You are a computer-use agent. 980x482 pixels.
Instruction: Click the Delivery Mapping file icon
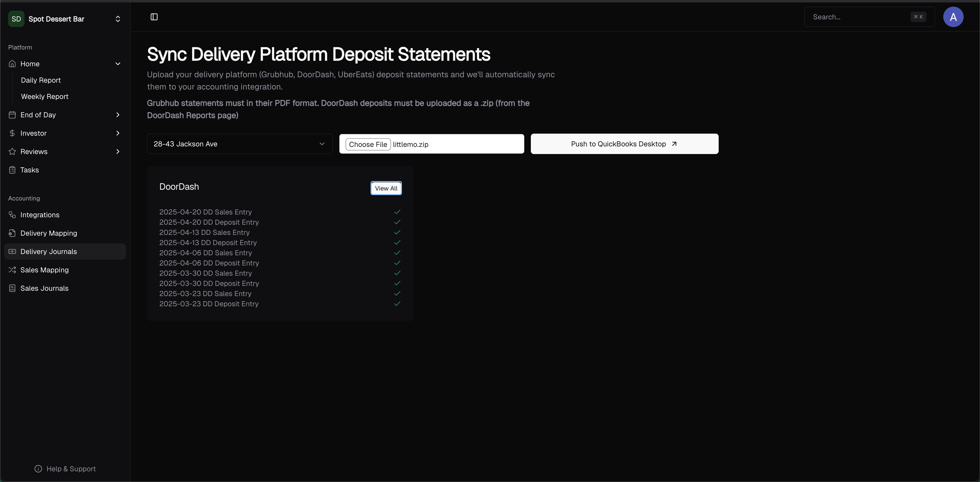pyautogui.click(x=12, y=233)
